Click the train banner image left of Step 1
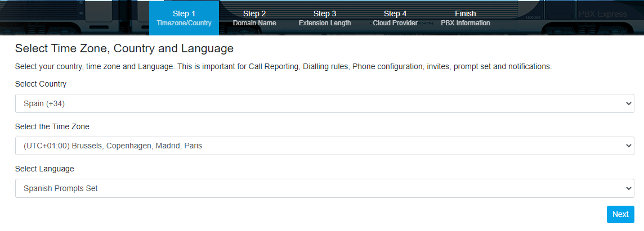This screenshot has height=231, width=644. [x=73, y=17]
